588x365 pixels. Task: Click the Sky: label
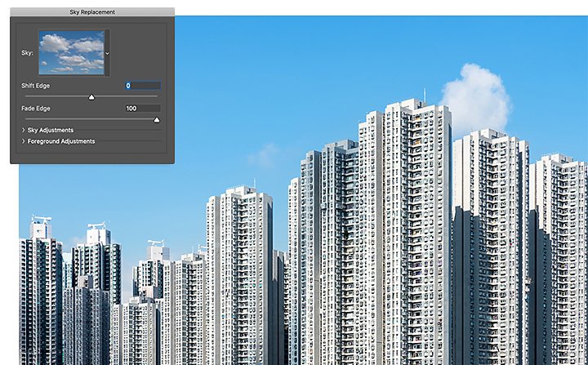(x=27, y=53)
